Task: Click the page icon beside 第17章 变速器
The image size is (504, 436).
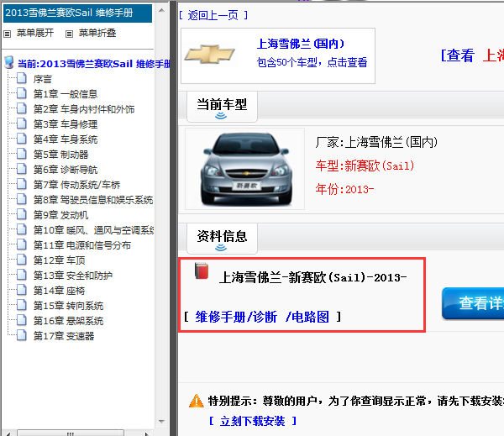Action: coord(22,334)
